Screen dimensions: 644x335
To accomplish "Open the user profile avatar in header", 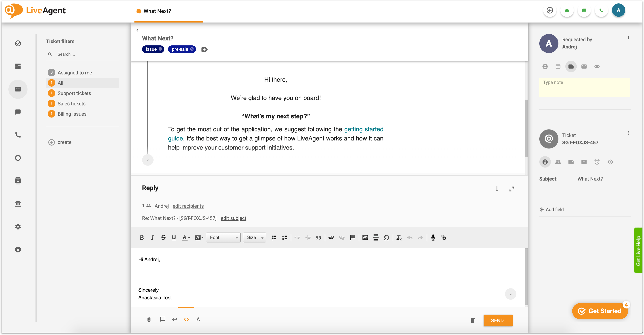I will pos(618,10).
